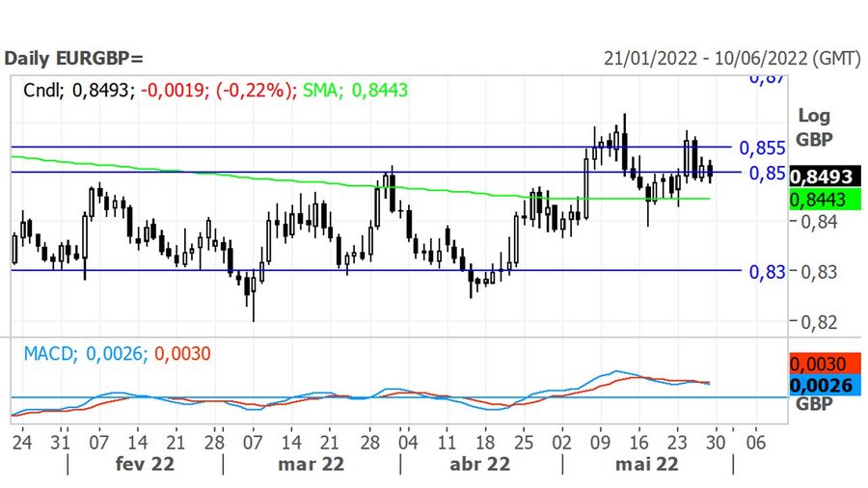This screenshot has height=488, width=868.
Task: Click the blue 0,0026 MACD value tag
Action: pos(825,385)
